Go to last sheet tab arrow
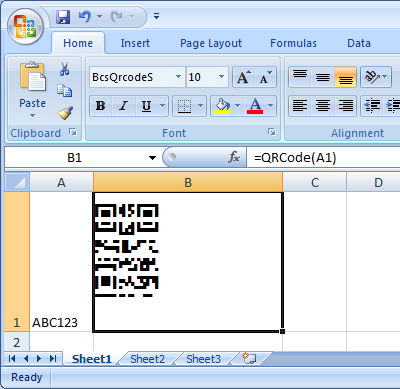This screenshot has width=400, height=389. point(53,359)
